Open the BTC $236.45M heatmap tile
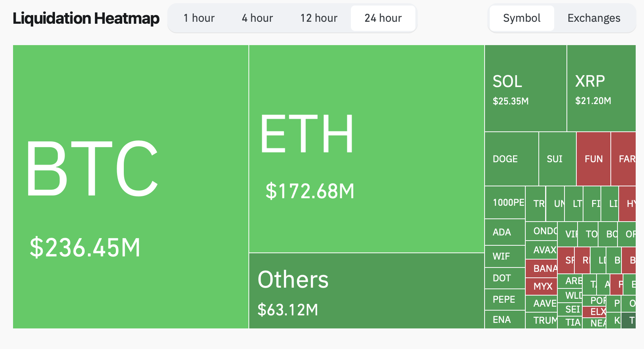Viewport: 644px width, 349px height. click(131, 187)
